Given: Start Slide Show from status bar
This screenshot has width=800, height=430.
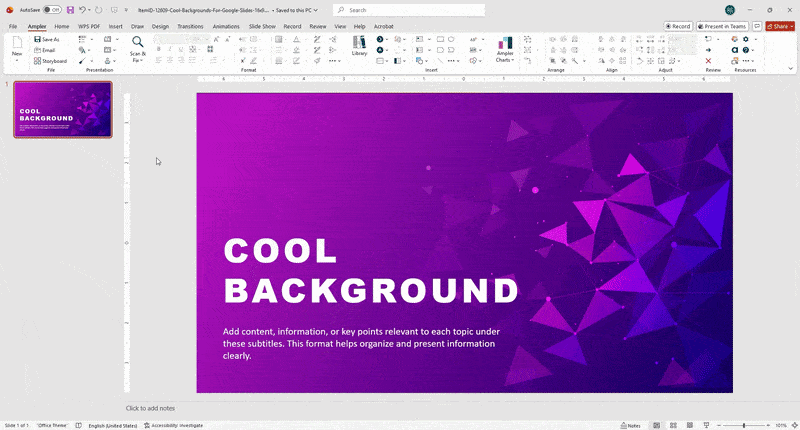Looking at the screenshot, I should 707,425.
